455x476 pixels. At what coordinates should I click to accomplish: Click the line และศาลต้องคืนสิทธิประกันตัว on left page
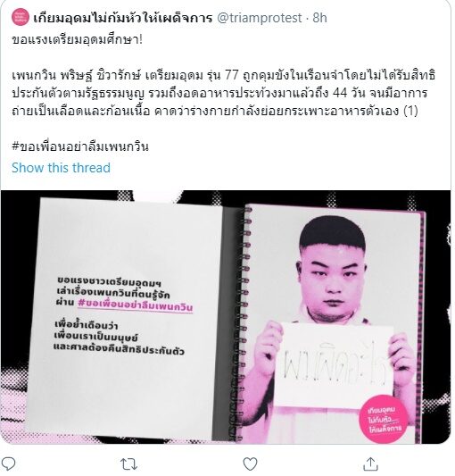tap(119, 349)
